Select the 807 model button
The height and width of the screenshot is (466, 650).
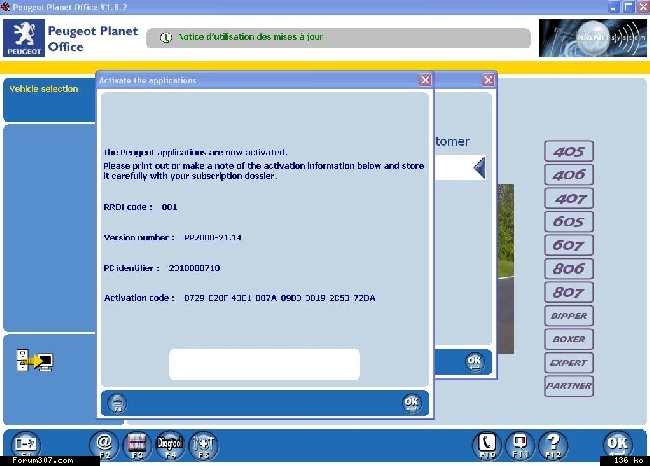click(569, 292)
